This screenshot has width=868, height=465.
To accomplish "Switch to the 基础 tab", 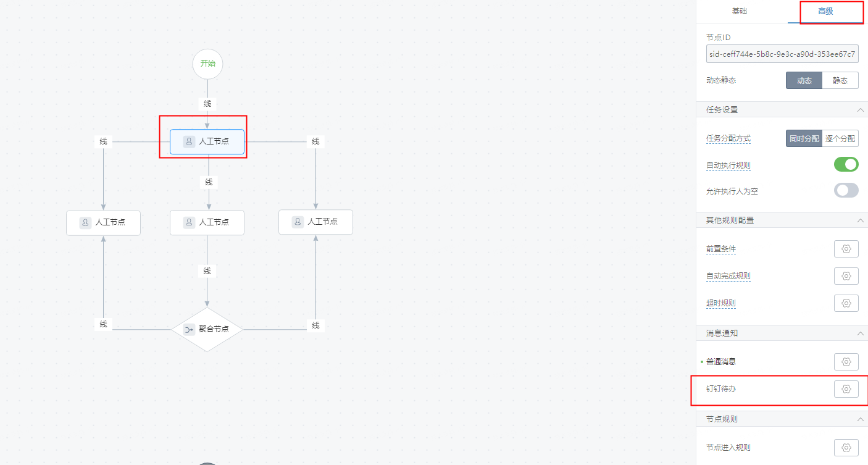I will point(739,11).
